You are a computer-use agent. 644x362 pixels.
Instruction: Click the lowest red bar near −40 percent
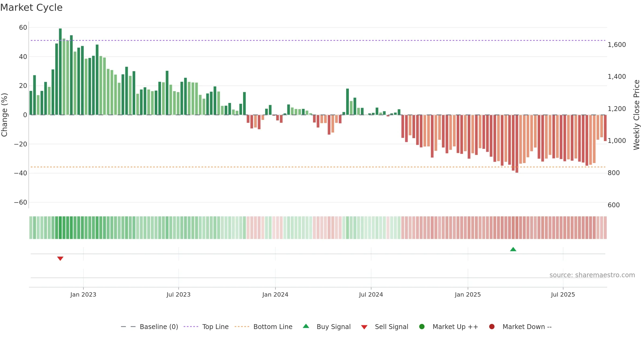(517, 144)
